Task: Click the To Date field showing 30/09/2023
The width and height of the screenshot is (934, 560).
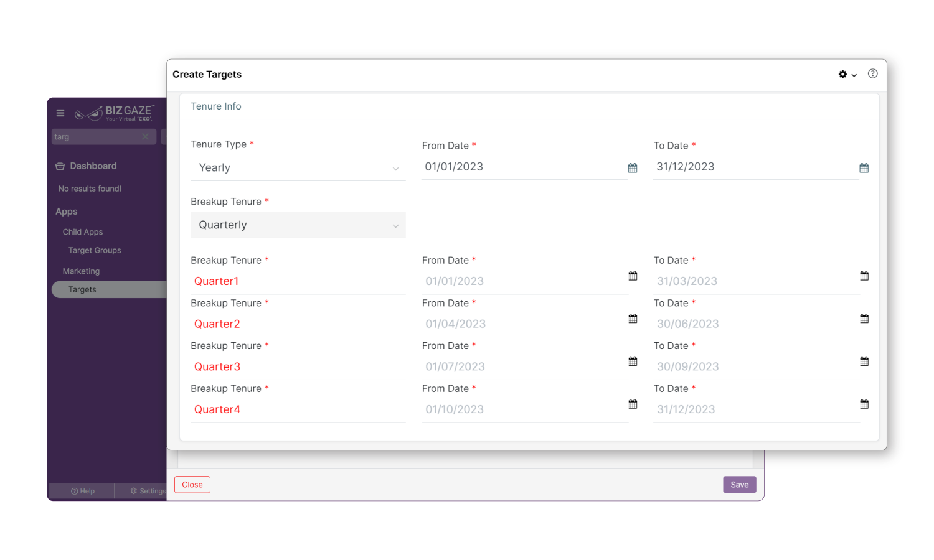Action: [x=756, y=367]
